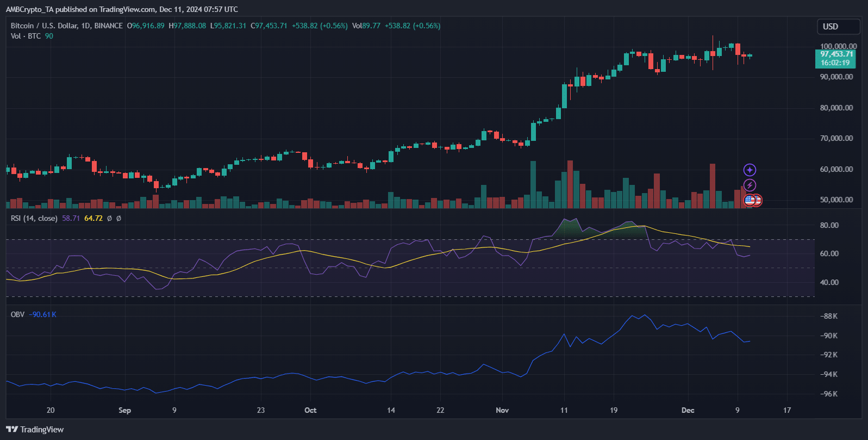Click the OBV axis label -90K
Viewport: 868px width, 440px height.
[x=829, y=336]
